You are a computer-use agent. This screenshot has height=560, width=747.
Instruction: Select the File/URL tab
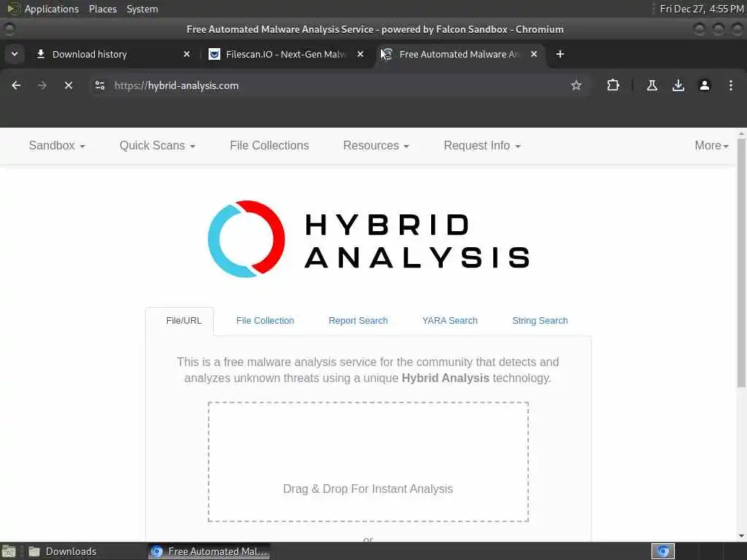[184, 321]
